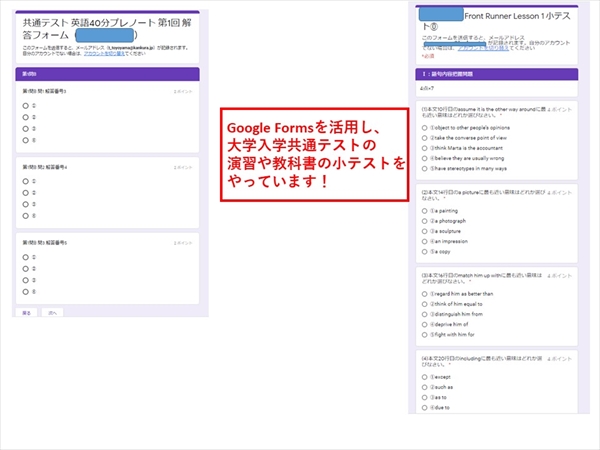600x450 pixels.
Task: Click the 戻る button on left form
Action: [x=26, y=313]
